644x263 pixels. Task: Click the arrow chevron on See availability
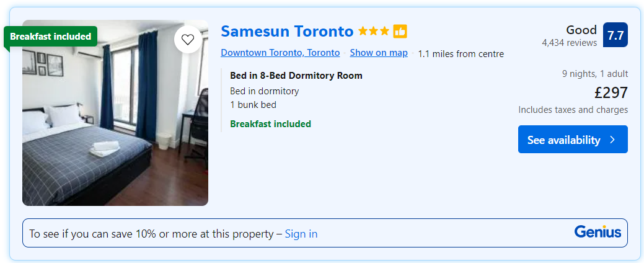pyautogui.click(x=612, y=140)
